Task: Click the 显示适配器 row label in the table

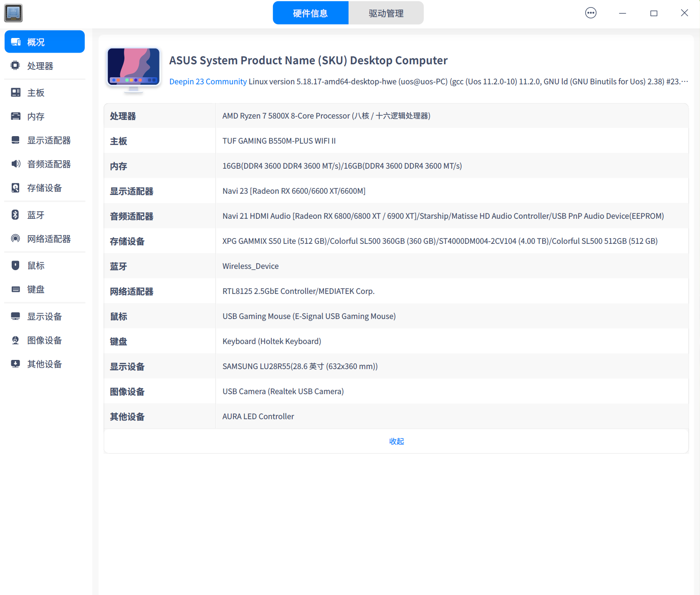Action: [x=131, y=191]
